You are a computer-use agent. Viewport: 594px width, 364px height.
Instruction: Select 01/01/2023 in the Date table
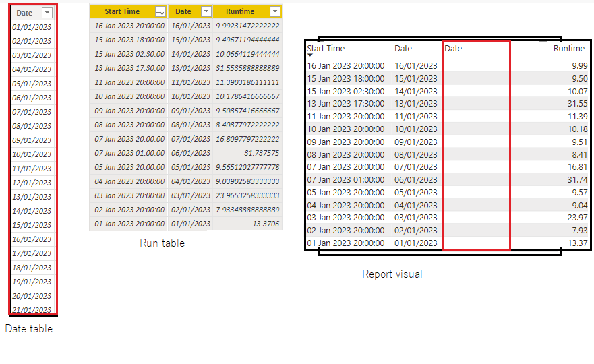click(x=32, y=27)
